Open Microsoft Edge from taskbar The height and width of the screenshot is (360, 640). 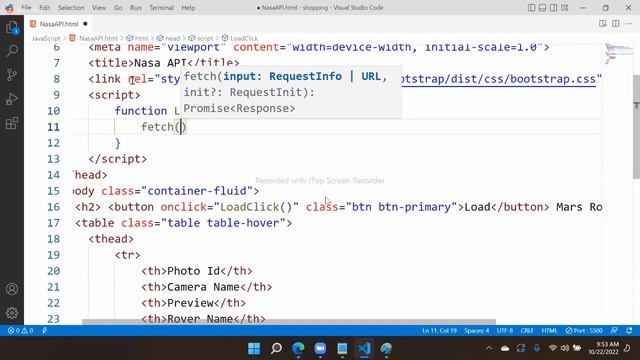[x=298, y=349]
